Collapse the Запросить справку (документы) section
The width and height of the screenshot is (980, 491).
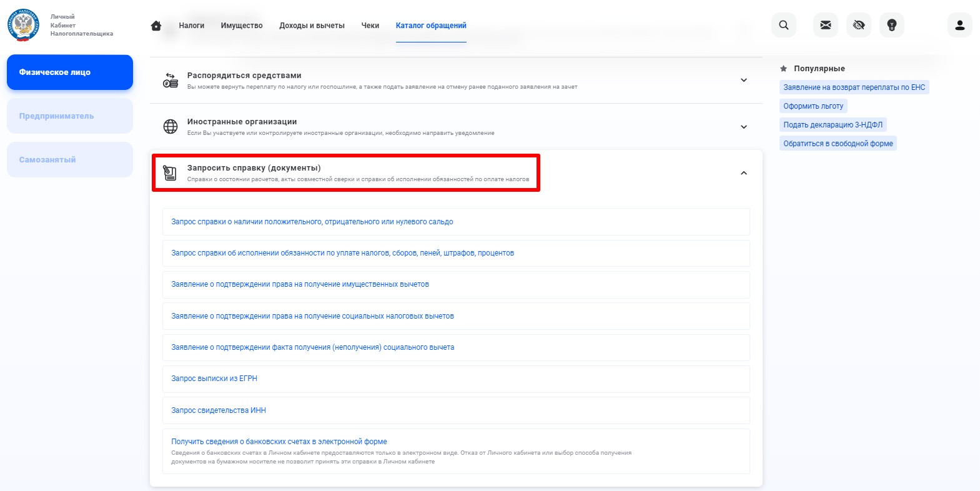tap(743, 173)
